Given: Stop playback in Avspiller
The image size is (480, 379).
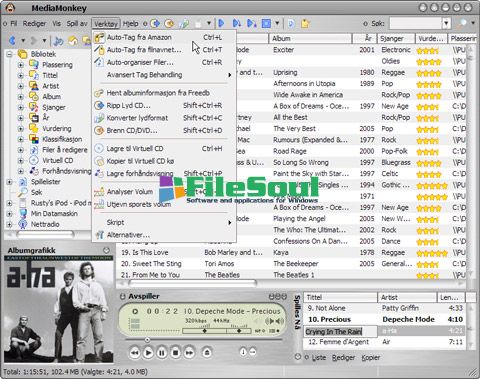Looking at the screenshot, I should point(175,353).
